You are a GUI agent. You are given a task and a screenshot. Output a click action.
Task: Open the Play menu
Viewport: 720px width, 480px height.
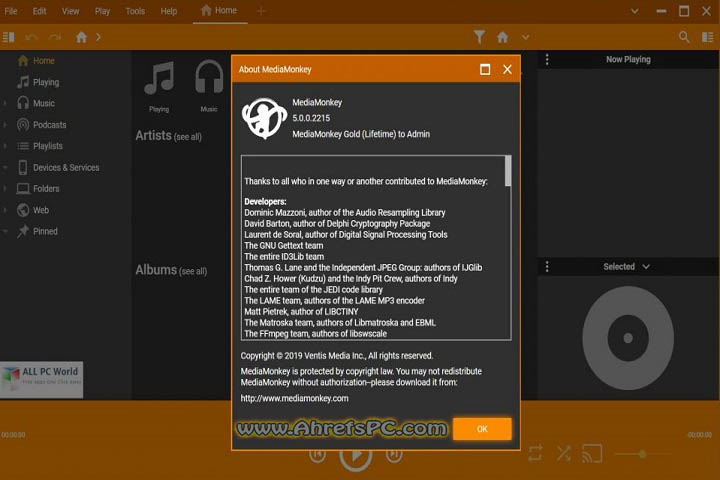click(x=102, y=11)
